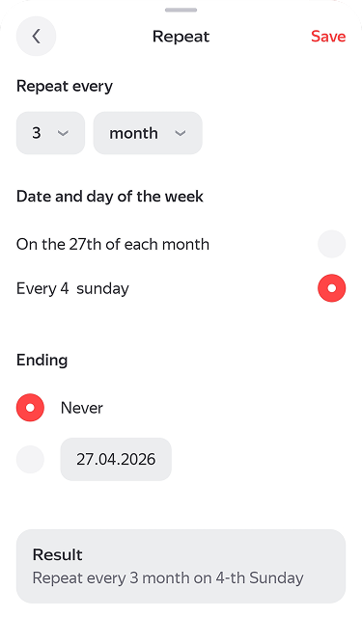
Task: Open the month period unit dropdown
Action: point(148,133)
